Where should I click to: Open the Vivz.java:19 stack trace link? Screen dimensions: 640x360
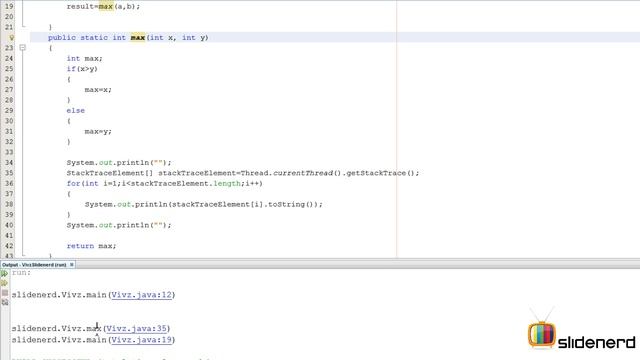(x=141, y=340)
